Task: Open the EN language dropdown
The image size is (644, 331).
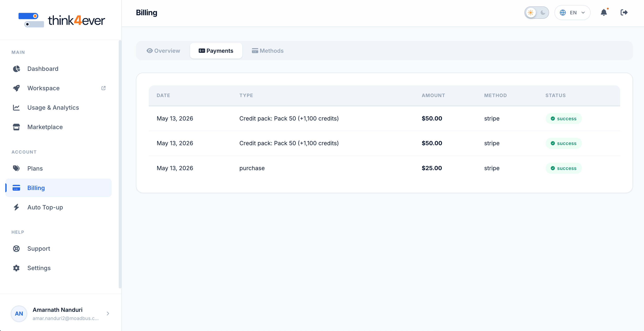Action: coord(572,13)
